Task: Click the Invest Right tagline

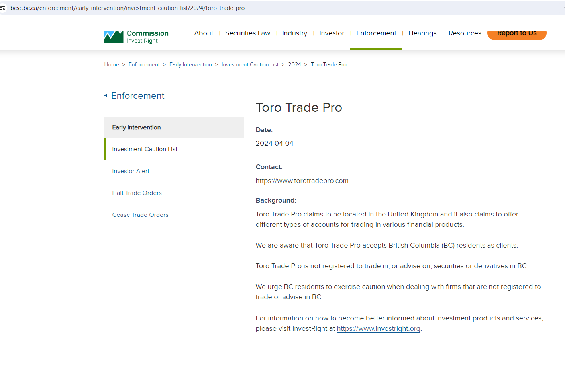Action: click(x=142, y=41)
